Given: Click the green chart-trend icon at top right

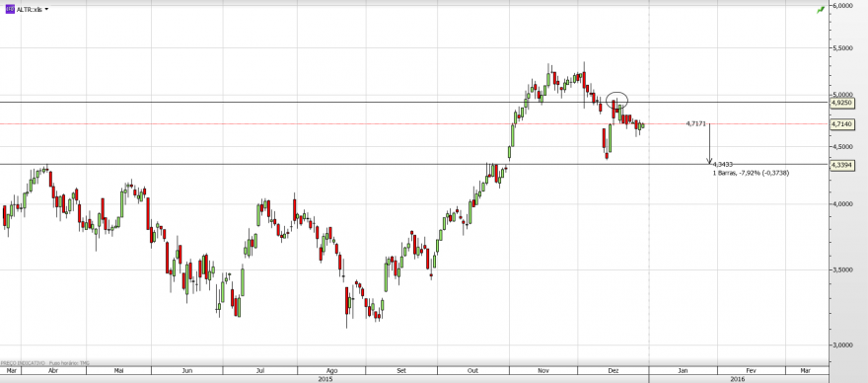Looking at the screenshot, I should coord(821,10).
